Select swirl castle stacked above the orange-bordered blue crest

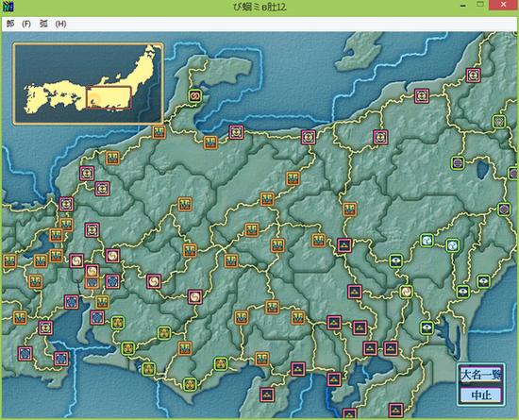[x=92, y=271]
